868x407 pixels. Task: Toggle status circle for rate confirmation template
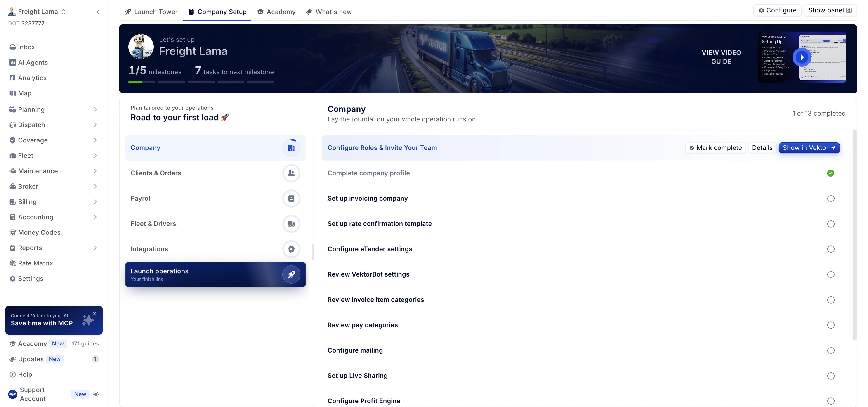831,224
